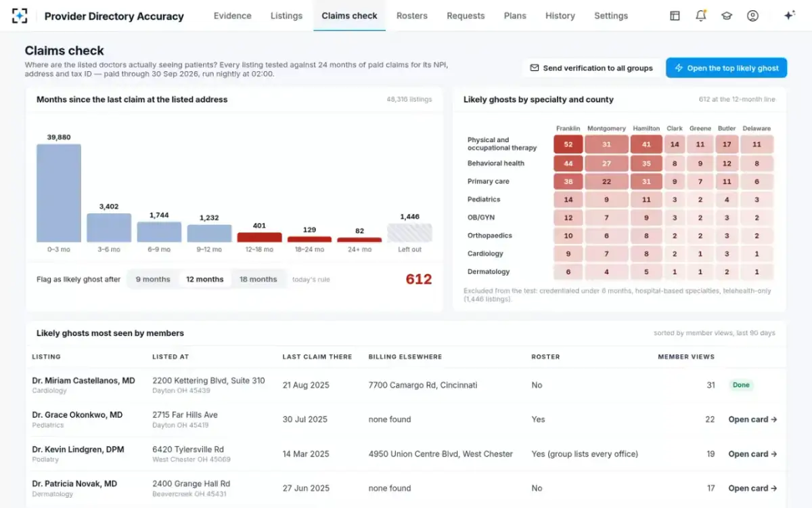Click Send verification to all groups
This screenshot has width=812, height=508.
tap(591, 68)
